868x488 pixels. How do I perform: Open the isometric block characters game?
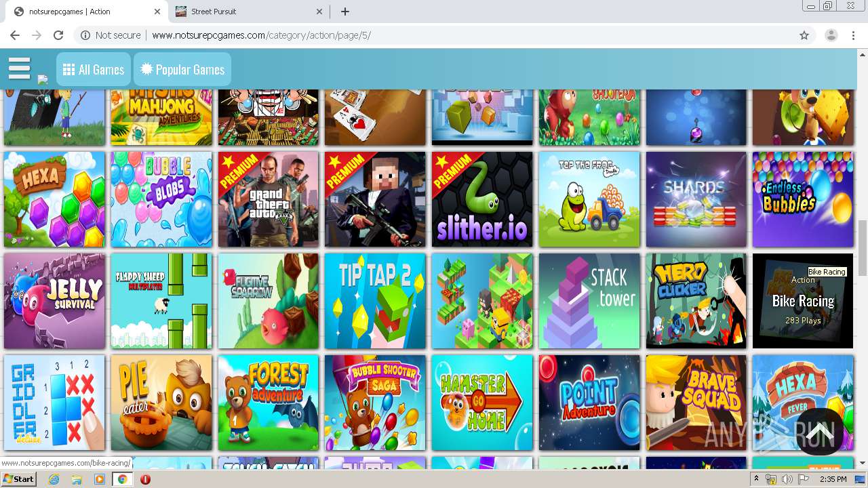click(482, 301)
